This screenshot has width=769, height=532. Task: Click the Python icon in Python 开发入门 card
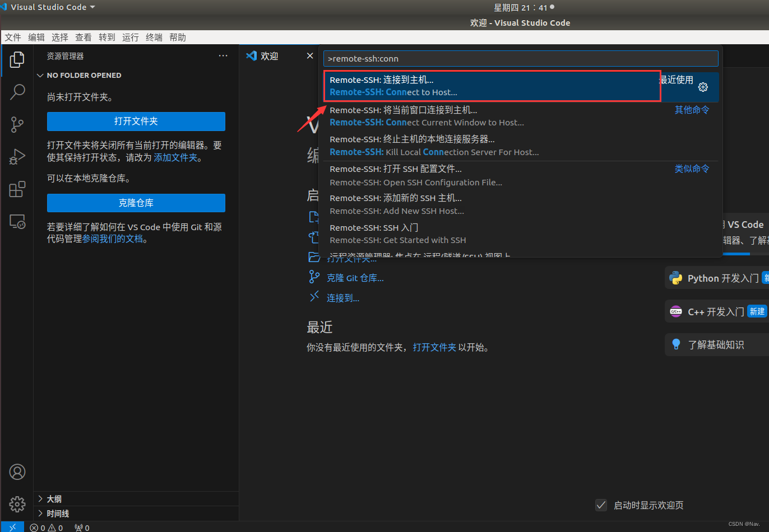tap(675, 278)
